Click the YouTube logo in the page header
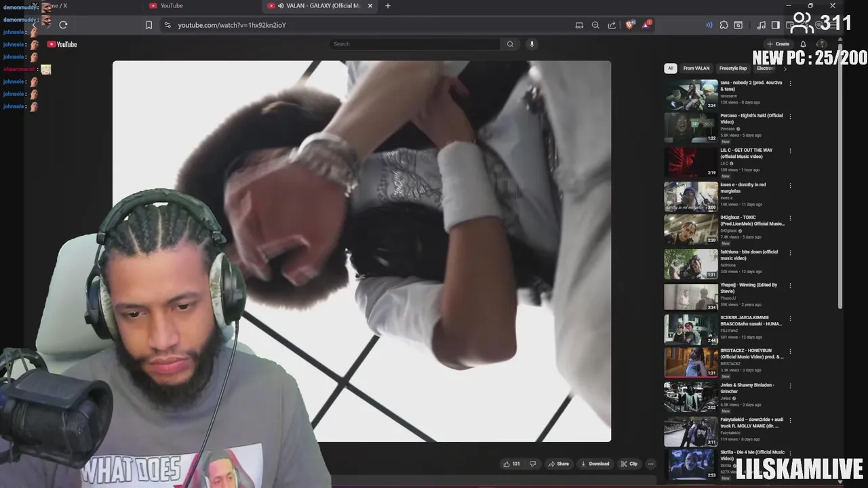Viewport: 868px width, 488px height. 62,44
